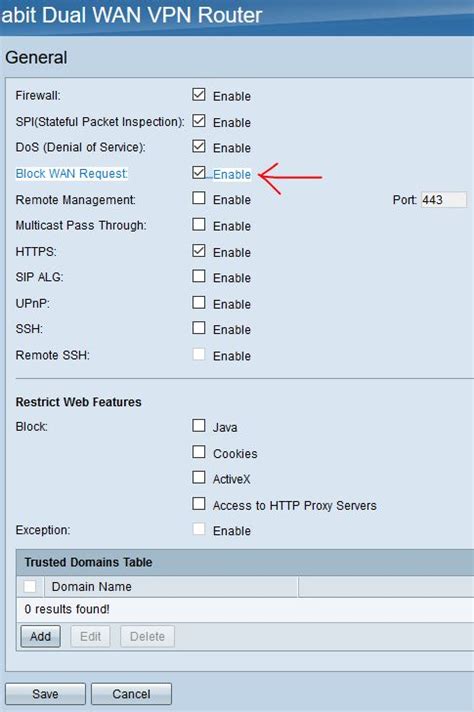The width and height of the screenshot is (474, 712).
Task: Enable Remote Management checkbox
Action: 199,198
